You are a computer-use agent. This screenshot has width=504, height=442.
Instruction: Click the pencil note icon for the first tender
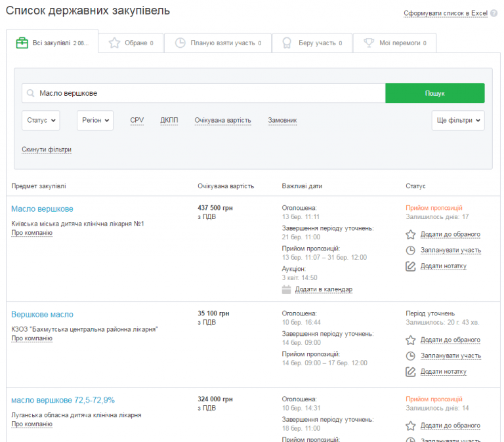(411, 266)
